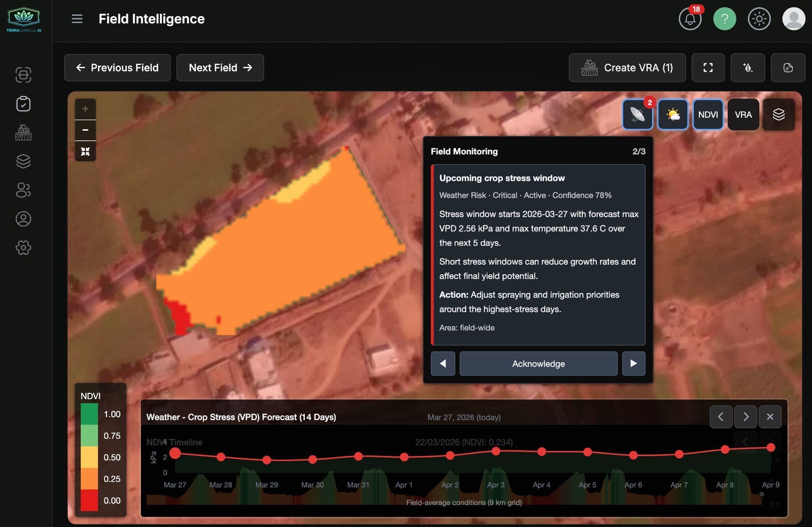Expand the next Field Monitoring alert
Viewport: 812px width, 527px height.
(634, 363)
